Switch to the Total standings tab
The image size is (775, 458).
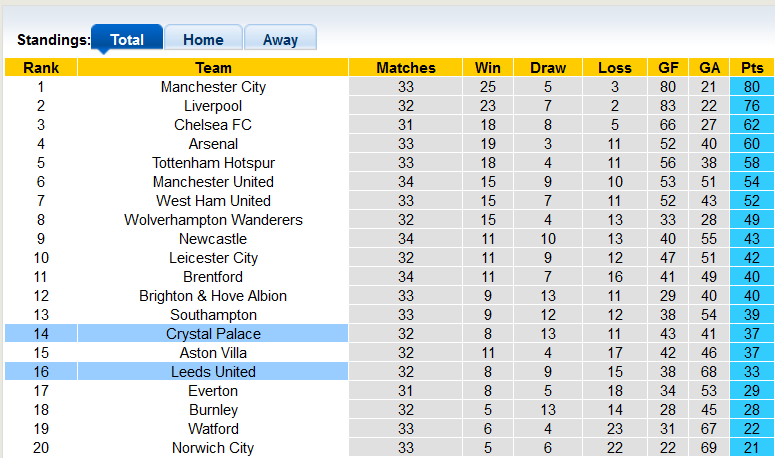click(x=127, y=40)
